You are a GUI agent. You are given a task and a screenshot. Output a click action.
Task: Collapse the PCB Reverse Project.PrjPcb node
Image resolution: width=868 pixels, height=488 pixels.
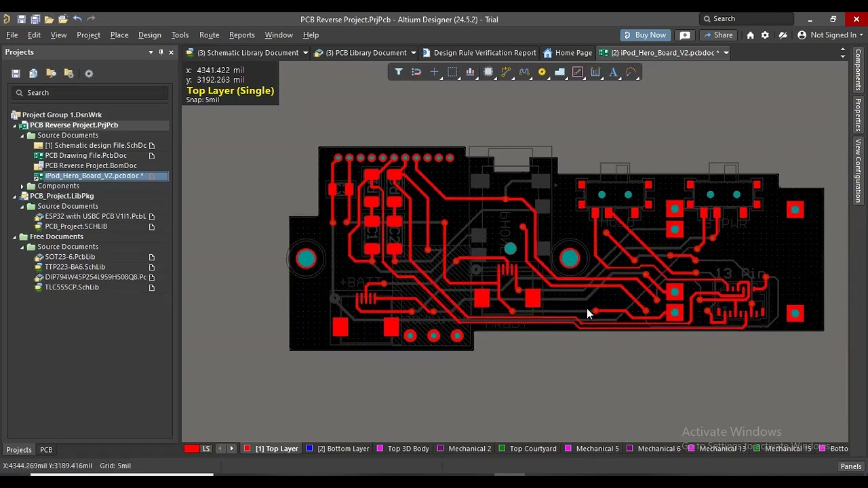15,125
